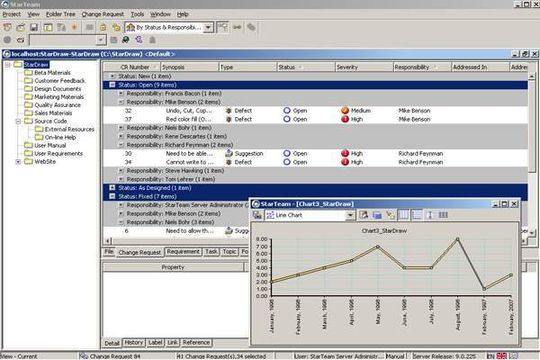
Task: Toggle the tree view button beside filter dropdown
Action: click(x=222, y=27)
